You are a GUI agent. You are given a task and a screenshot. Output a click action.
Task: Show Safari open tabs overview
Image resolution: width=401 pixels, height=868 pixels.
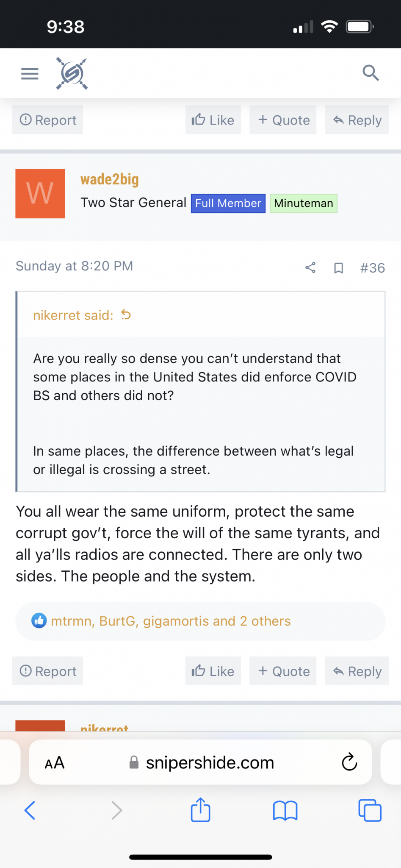(x=370, y=810)
